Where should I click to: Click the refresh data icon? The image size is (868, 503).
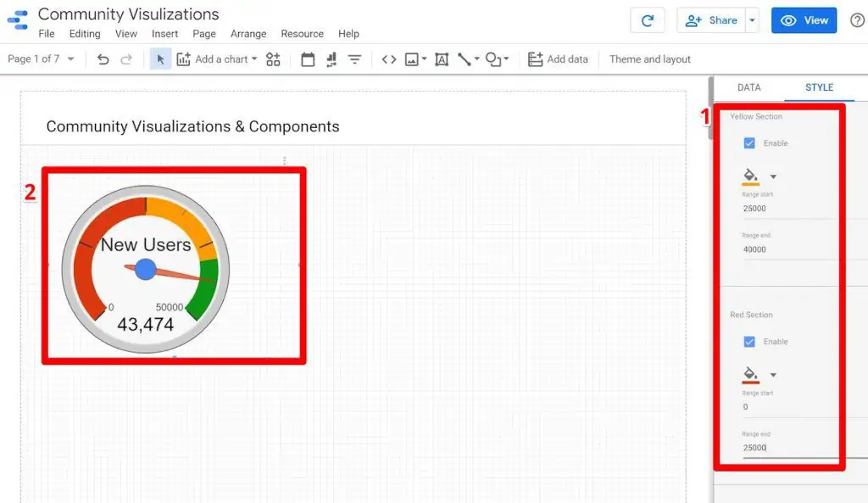pyautogui.click(x=647, y=20)
